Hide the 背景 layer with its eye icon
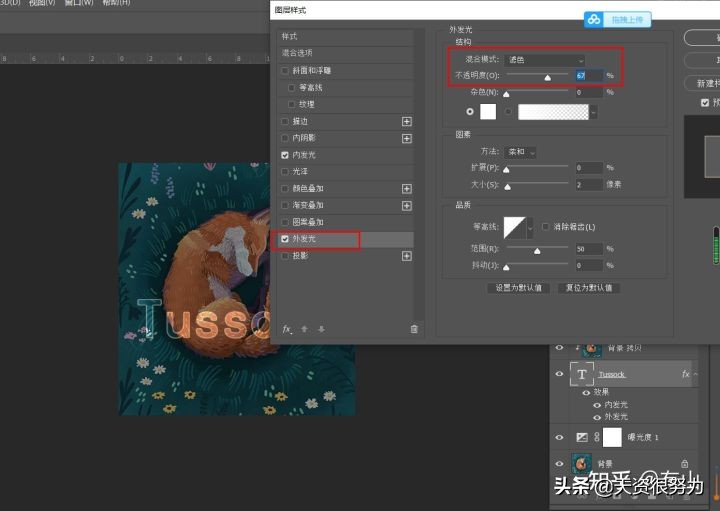The height and width of the screenshot is (511, 720). coord(559,464)
